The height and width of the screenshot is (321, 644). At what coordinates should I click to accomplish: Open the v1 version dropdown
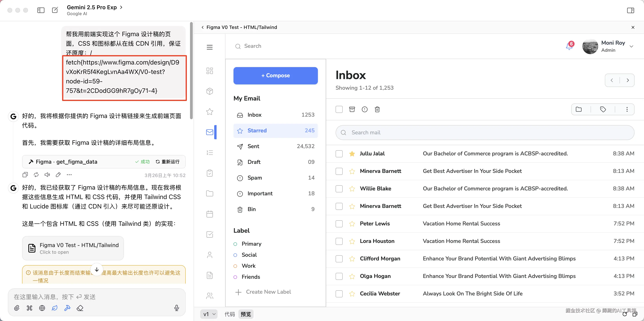click(209, 314)
